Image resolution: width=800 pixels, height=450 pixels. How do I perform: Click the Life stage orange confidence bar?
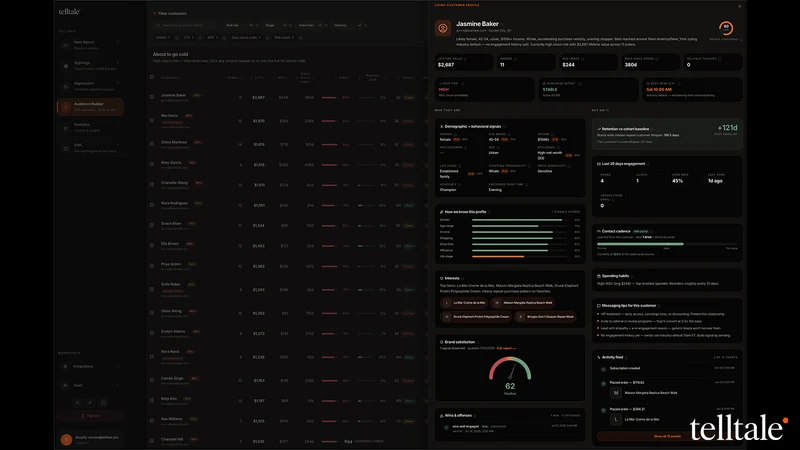(x=498, y=257)
